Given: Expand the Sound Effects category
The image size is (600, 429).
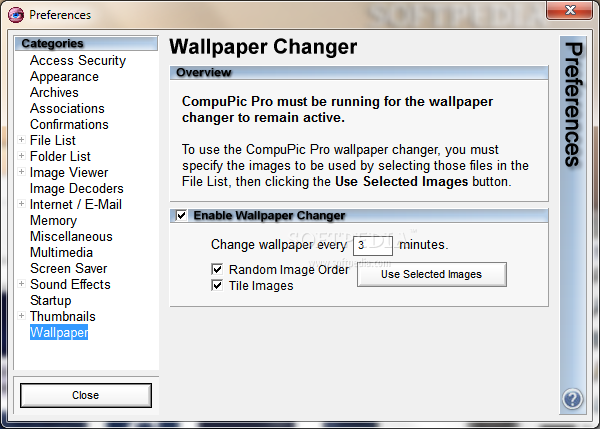Looking at the screenshot, I should (x=21, y=284).
